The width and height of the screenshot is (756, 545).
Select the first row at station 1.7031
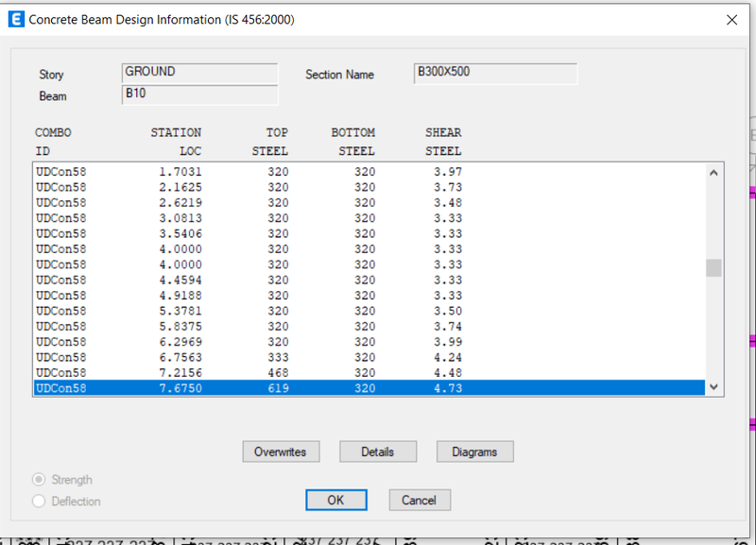283,172
